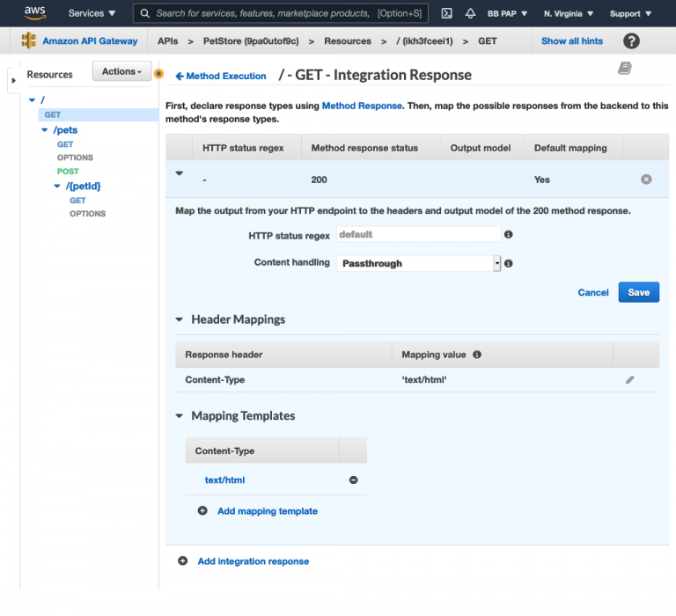The image size is (676, 616).
Task: Select GET method under /{petId}
Action: pyautogui.click(x=77, y=201)
